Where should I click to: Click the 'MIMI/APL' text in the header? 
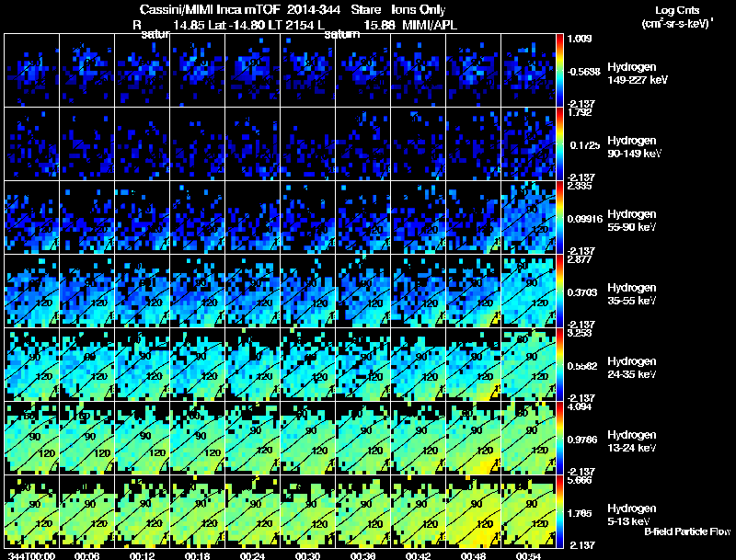click(430, 25)
